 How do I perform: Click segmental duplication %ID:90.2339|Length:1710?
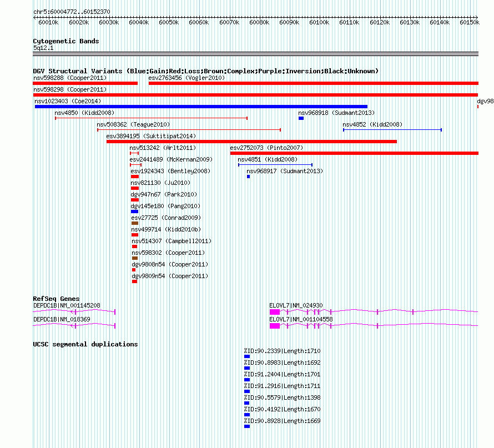point(283,351)
